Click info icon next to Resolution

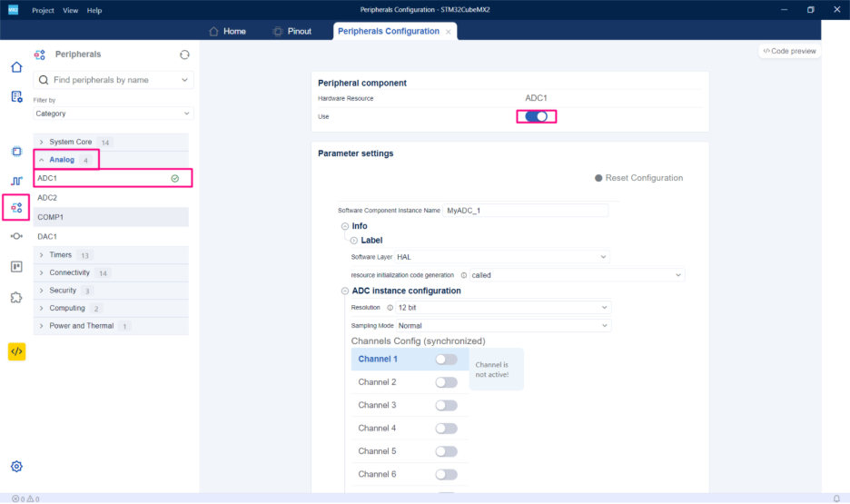390,308
